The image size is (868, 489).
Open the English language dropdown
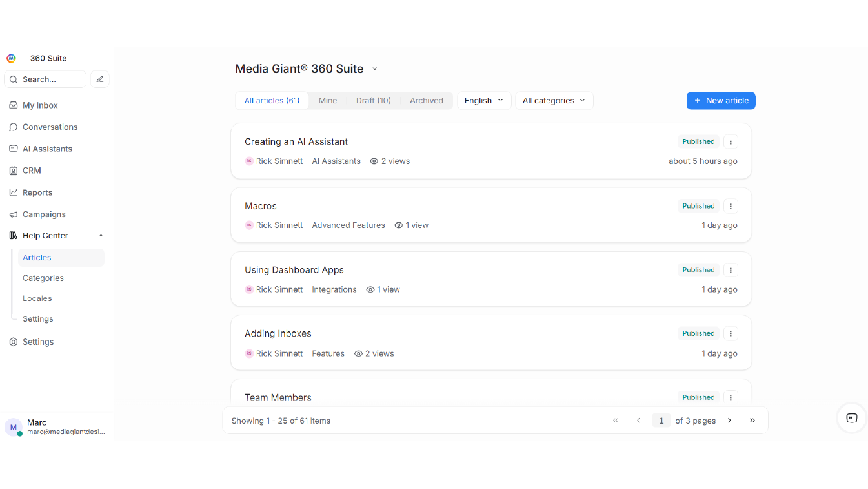[484, 101]
